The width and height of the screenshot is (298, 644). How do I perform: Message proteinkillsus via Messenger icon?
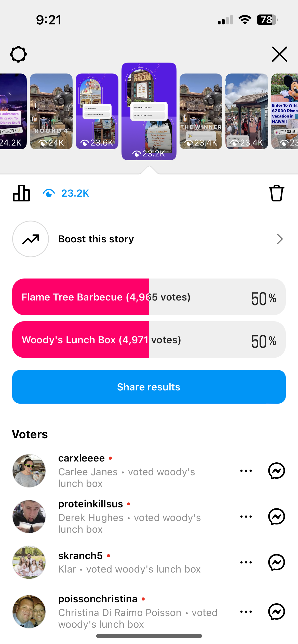tap(276, 517)
